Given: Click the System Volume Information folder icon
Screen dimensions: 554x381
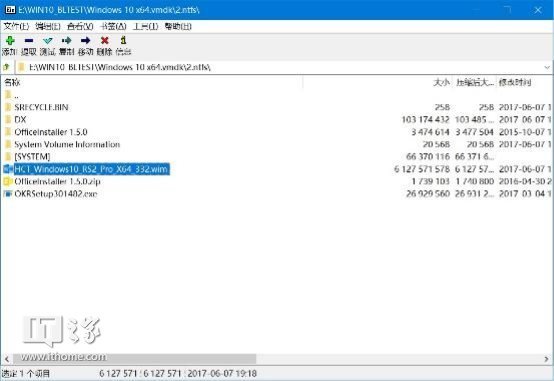Looking at the screenshot, I should [x=8, y=144].
